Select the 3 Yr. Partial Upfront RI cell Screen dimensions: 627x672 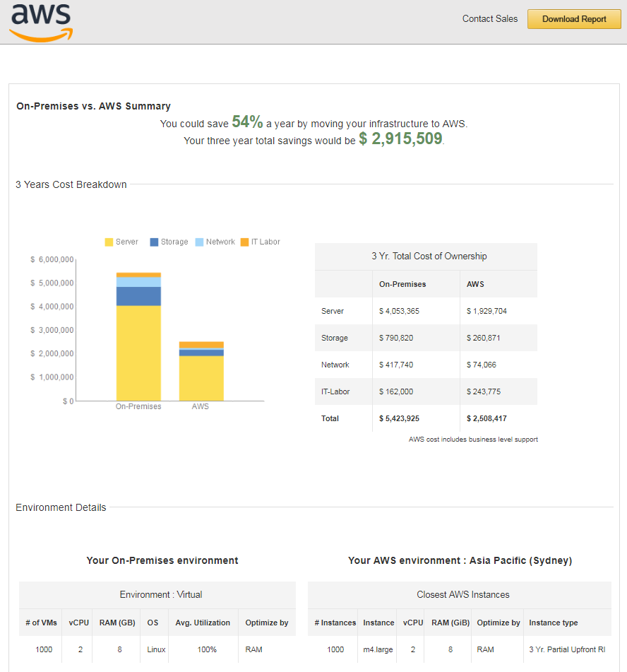pyautogui.click(x=567, y=649)
